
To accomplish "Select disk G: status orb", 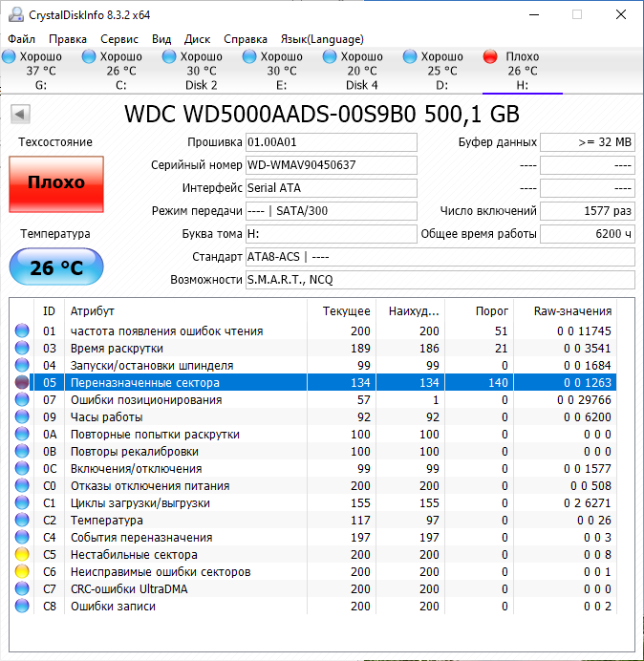I will (9, 56).
